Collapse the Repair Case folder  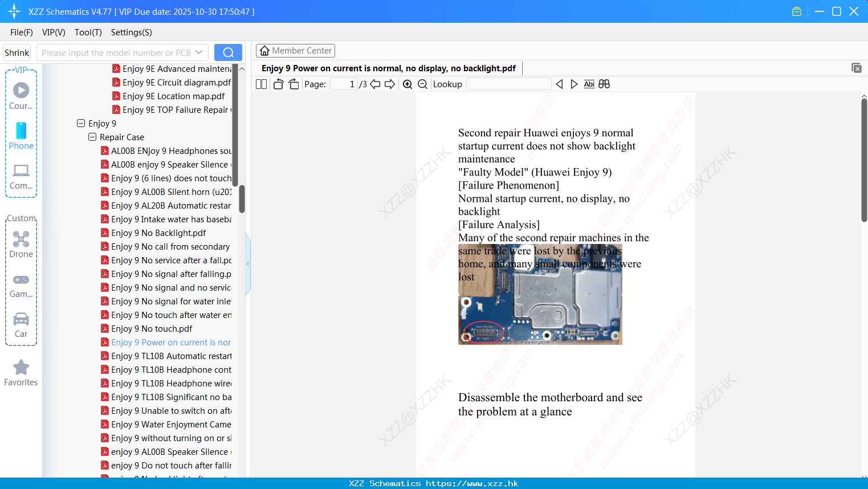click(x=92, y=137)
